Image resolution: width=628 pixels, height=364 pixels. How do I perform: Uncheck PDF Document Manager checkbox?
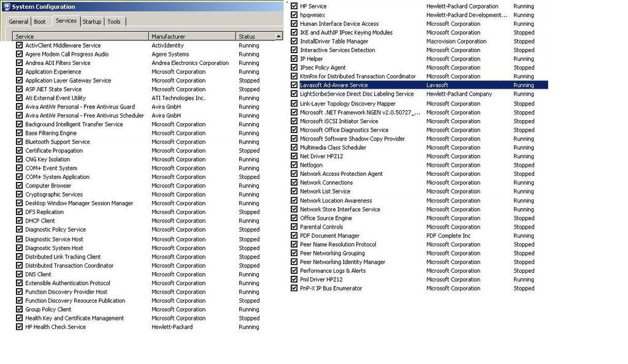click(294, 235)
